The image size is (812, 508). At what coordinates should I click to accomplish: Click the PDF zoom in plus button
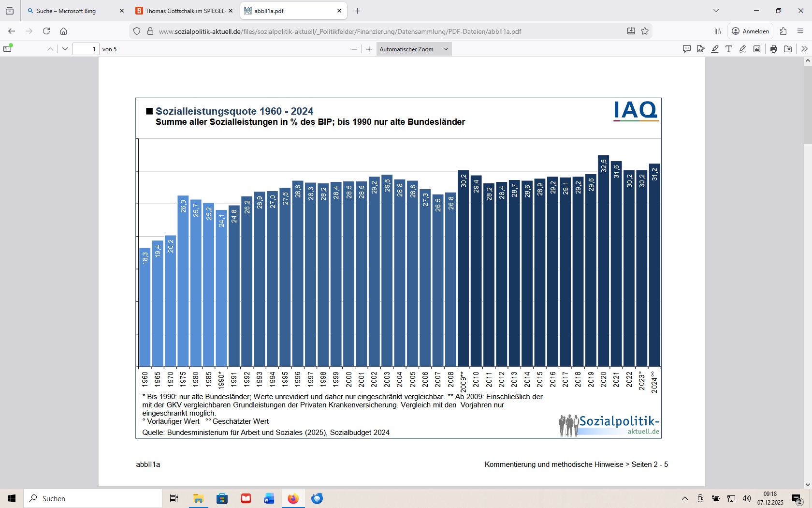(x=369, y=49)
